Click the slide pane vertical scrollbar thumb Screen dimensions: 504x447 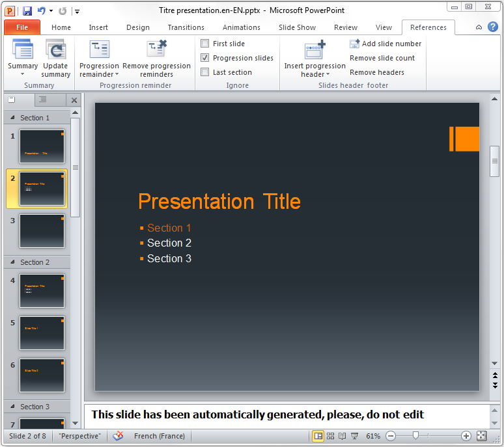point(76,168)
